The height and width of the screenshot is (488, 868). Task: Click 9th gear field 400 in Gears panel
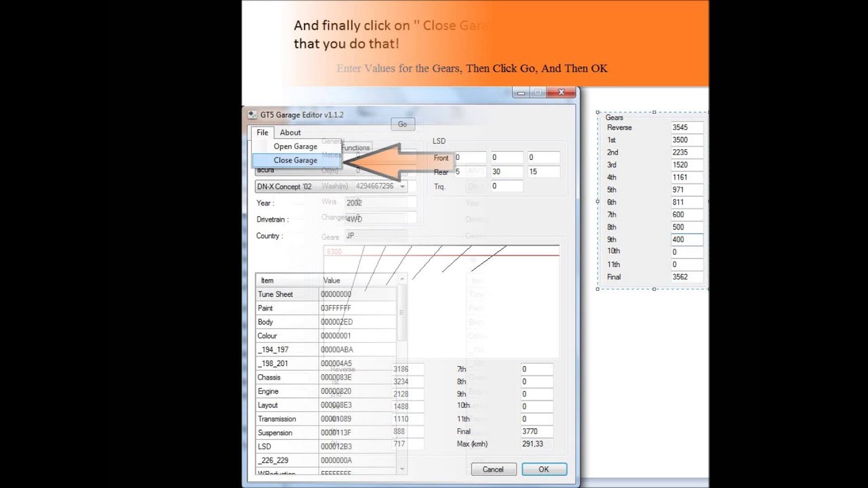[686, 239]
